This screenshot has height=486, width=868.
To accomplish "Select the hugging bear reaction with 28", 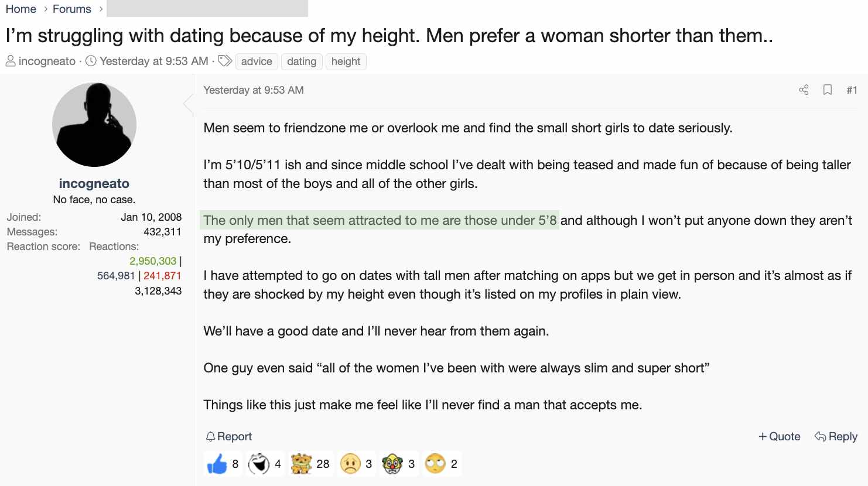I will (x=301, y=464).
